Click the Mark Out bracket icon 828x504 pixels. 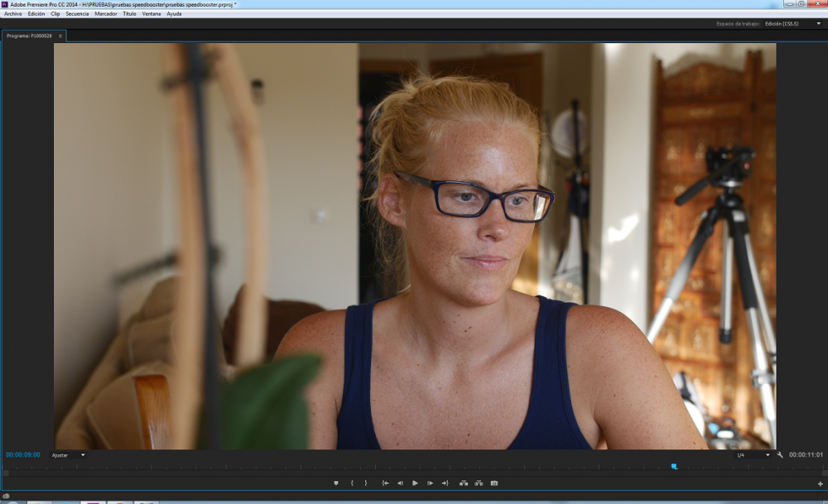click(x=366, y=482)
